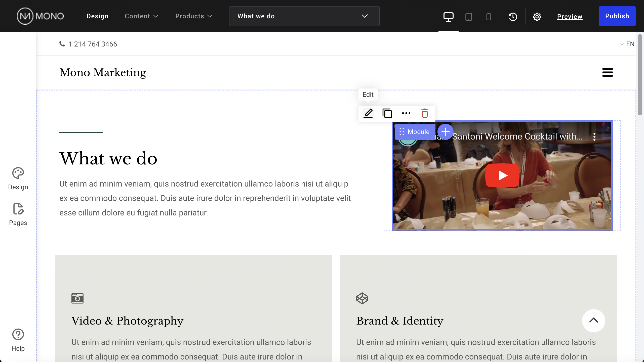Screen dimensions: 644x362
Task: Open the Pages panel in left sidebar
Action: pos(18,214)
